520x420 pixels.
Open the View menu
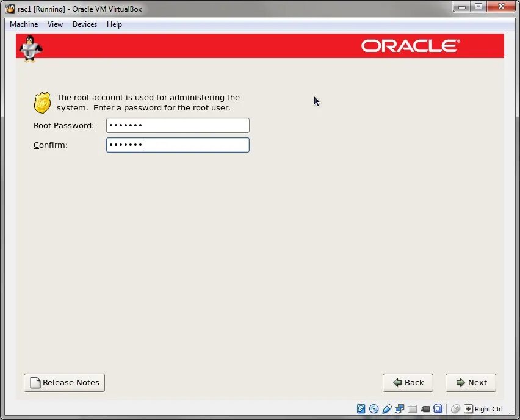pos(55,24)
